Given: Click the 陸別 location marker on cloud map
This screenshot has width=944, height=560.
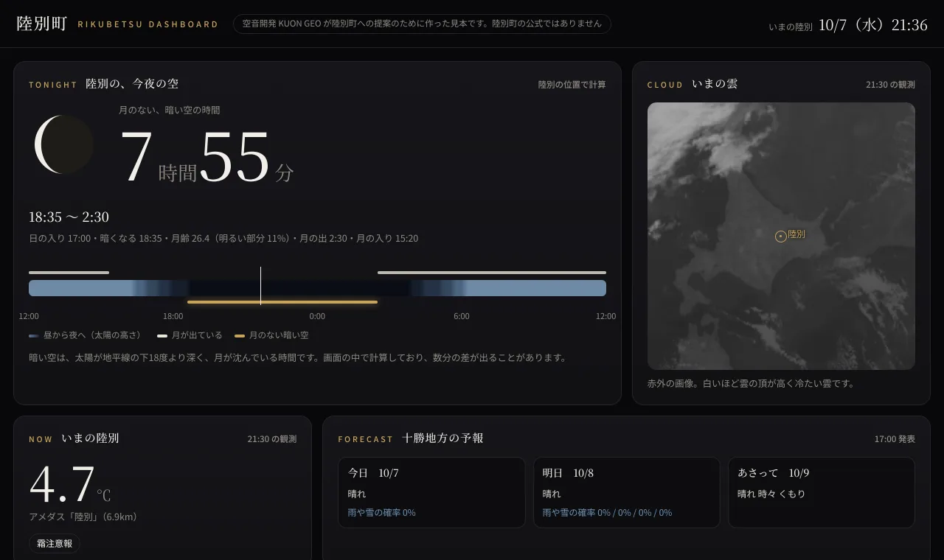Looking at the screenshot, I should tap(780, 236).
